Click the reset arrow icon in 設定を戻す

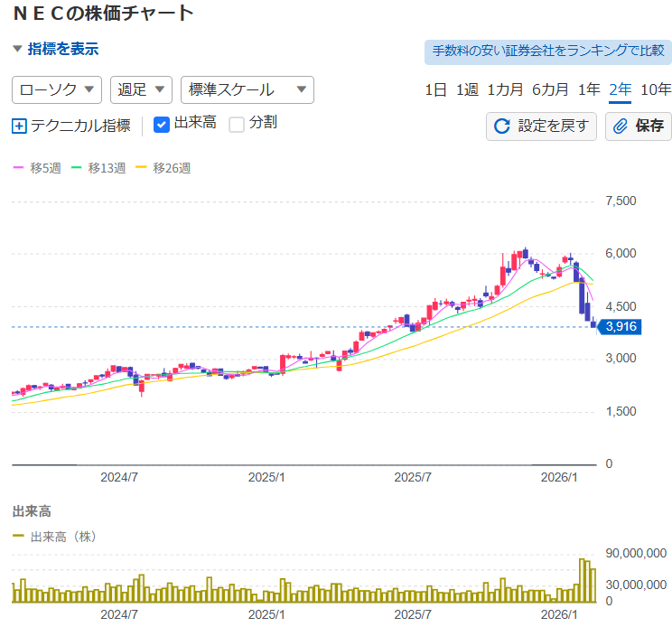502,126
